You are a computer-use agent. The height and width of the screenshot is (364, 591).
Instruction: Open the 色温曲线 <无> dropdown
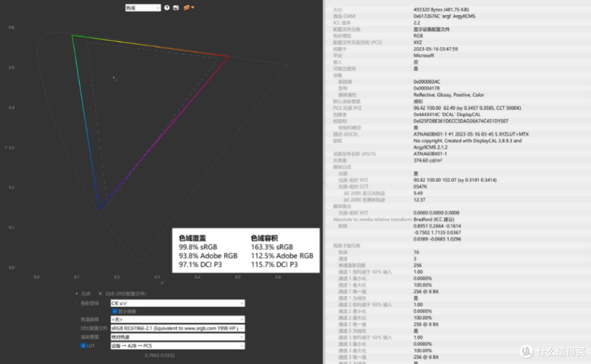click(x=177, y=319)
